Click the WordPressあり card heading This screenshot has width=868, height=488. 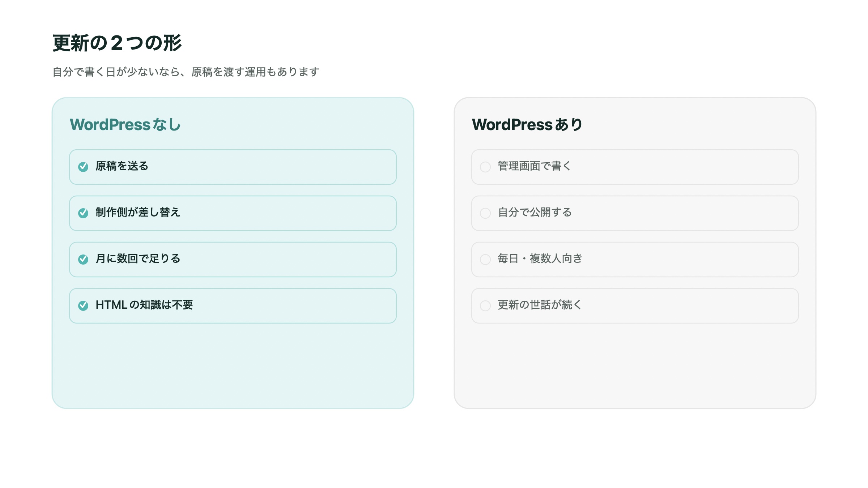(x=527, y=125)
